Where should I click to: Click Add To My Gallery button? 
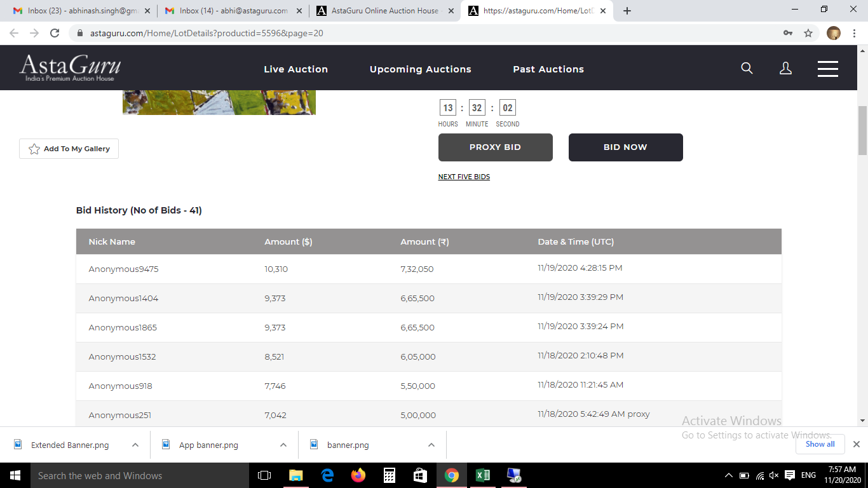tap(69, 149)
